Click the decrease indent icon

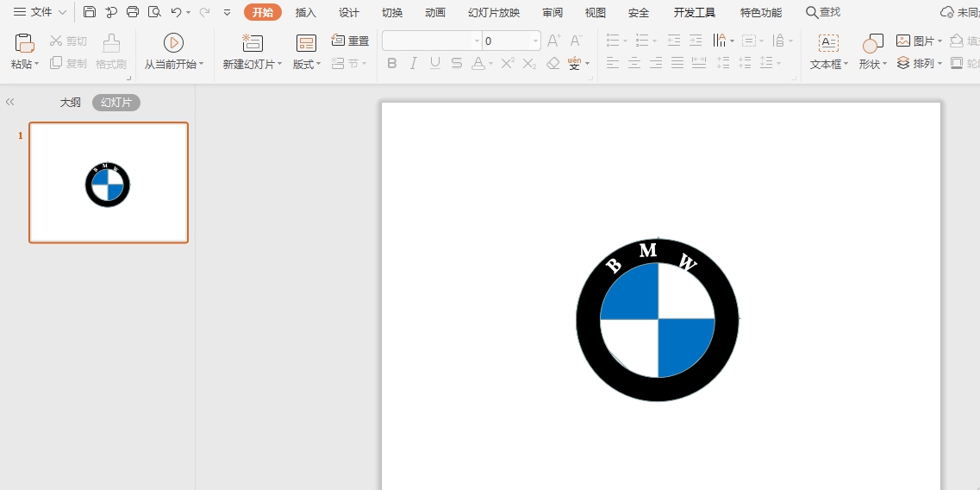click(x=674, y=41)
